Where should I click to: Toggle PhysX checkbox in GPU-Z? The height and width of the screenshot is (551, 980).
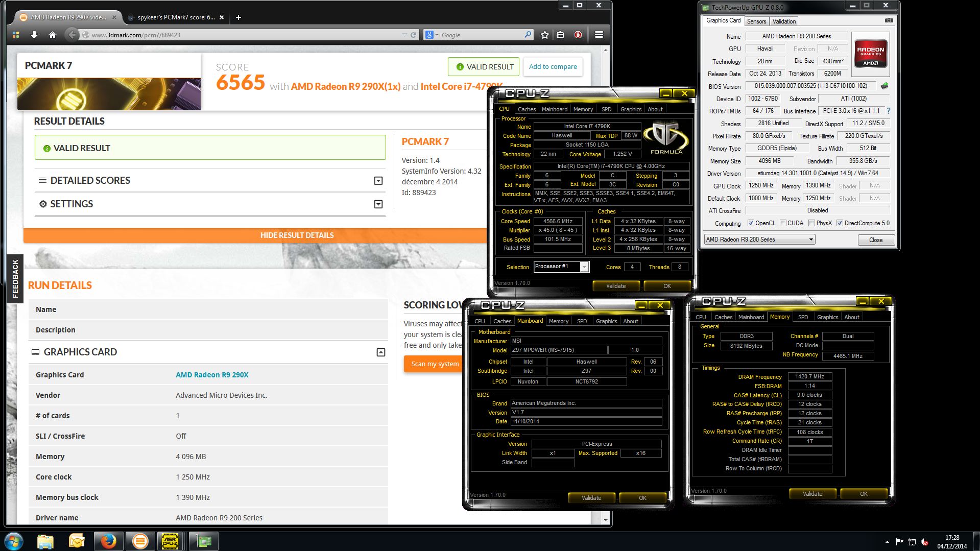(x=811, y=223)
